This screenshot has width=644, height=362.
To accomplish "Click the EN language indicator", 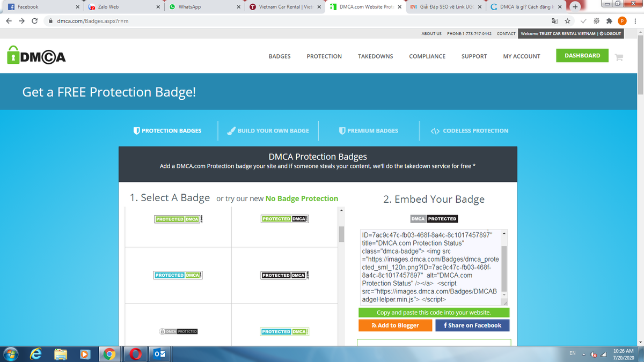I will [573, 353].
